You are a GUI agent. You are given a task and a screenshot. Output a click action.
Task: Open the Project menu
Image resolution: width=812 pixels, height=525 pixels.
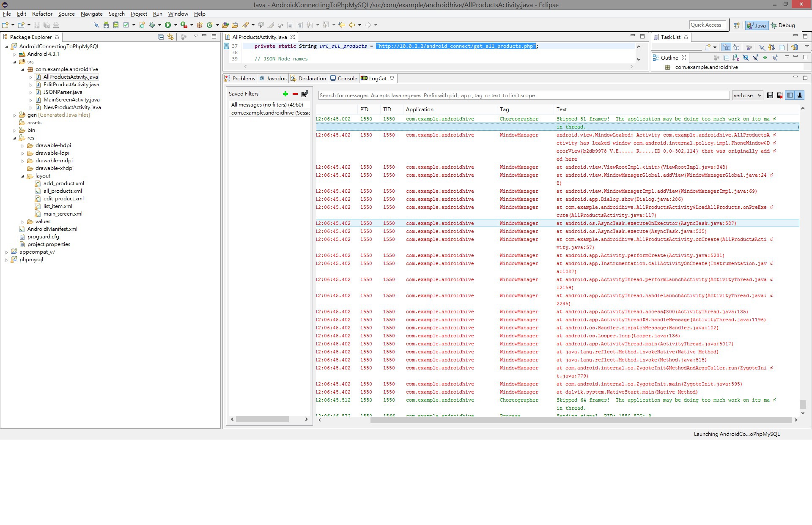139,14
